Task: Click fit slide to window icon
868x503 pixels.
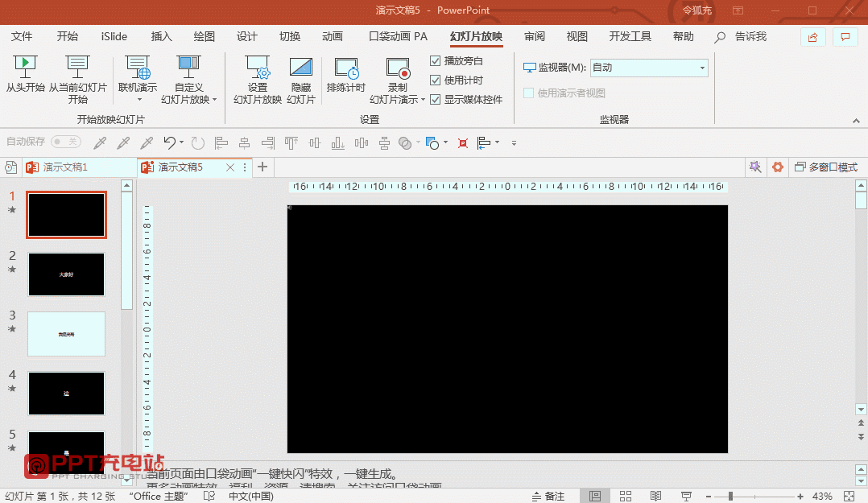Action: click(849, 497)
